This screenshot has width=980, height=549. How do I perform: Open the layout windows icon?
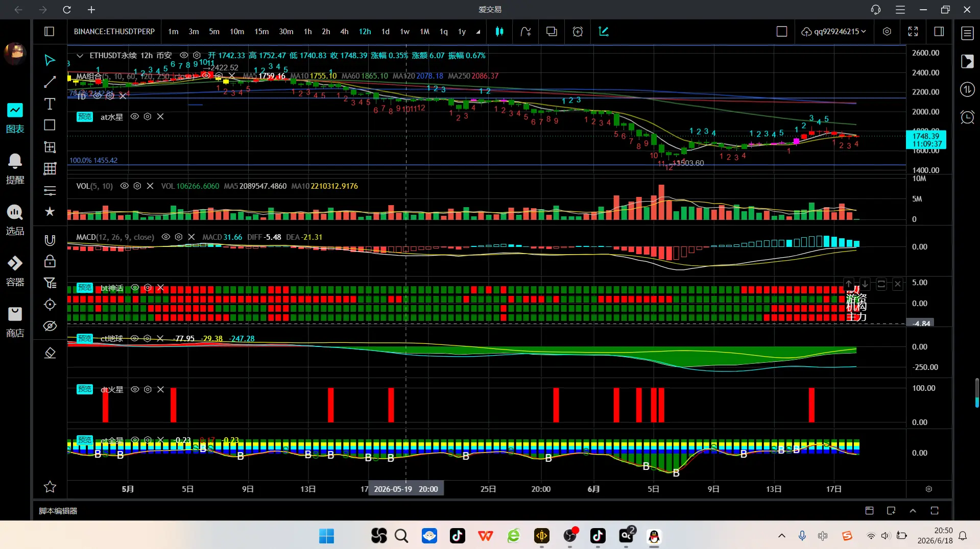click(x=552, y=32)
